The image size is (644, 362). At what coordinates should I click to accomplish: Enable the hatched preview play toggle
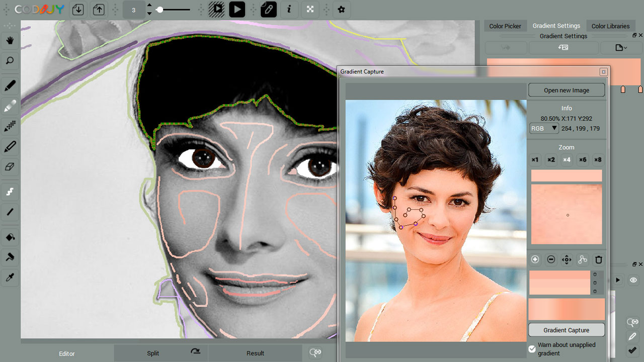coord(216,9)
